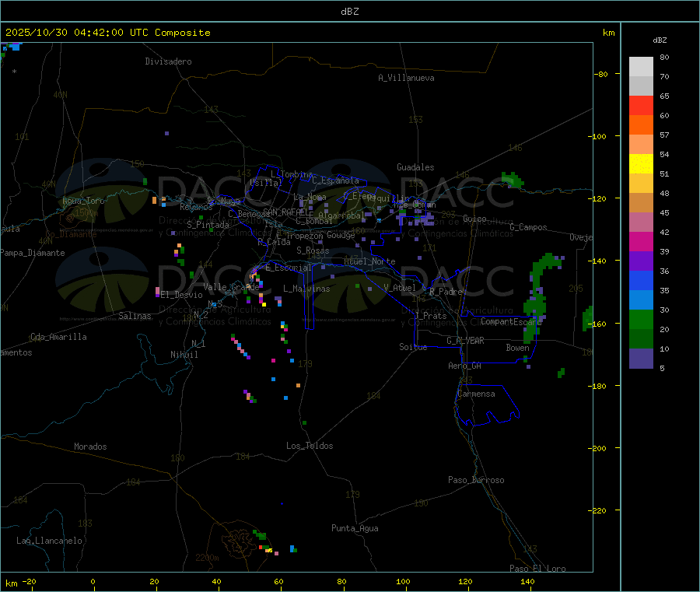Click the Lag_Llancanelo label

(x=49, y=540)
